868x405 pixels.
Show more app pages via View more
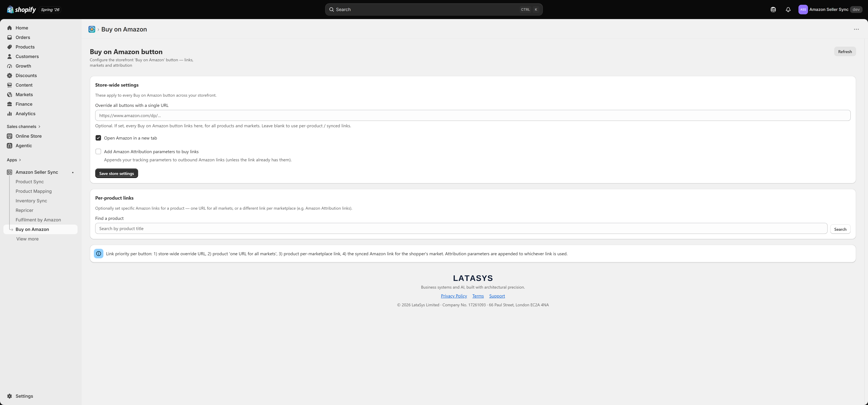[27, 239]
